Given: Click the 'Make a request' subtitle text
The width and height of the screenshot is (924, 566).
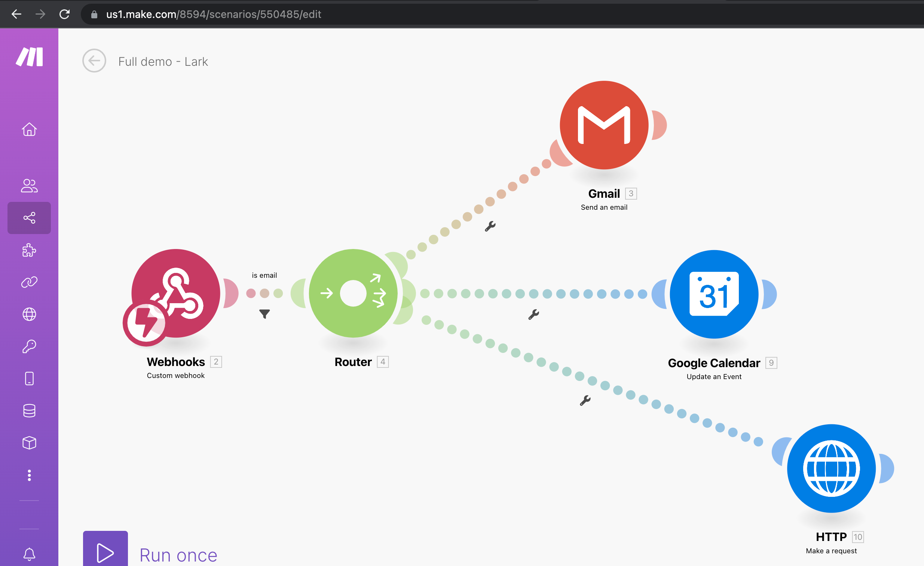Looking at the screenshot, I should click(x=831, y=551).
